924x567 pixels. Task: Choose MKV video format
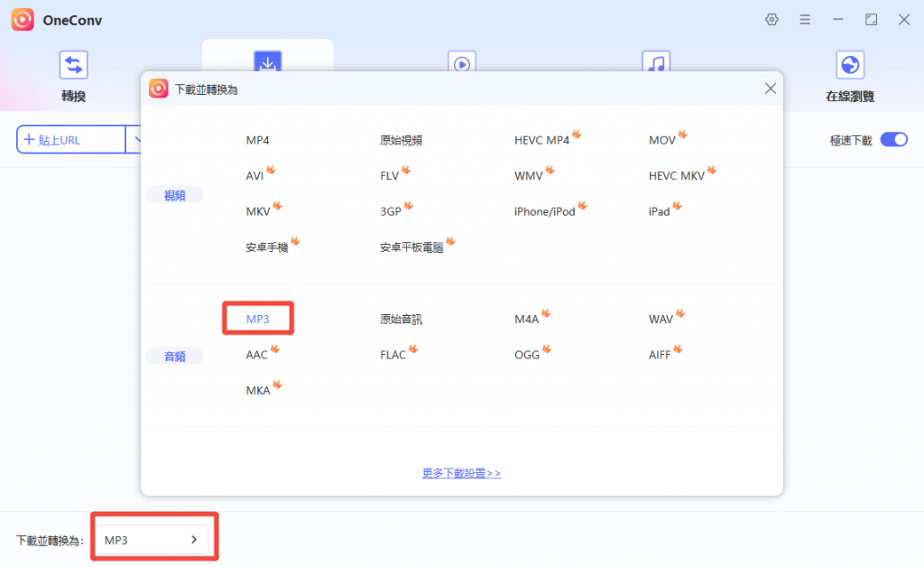258,211
